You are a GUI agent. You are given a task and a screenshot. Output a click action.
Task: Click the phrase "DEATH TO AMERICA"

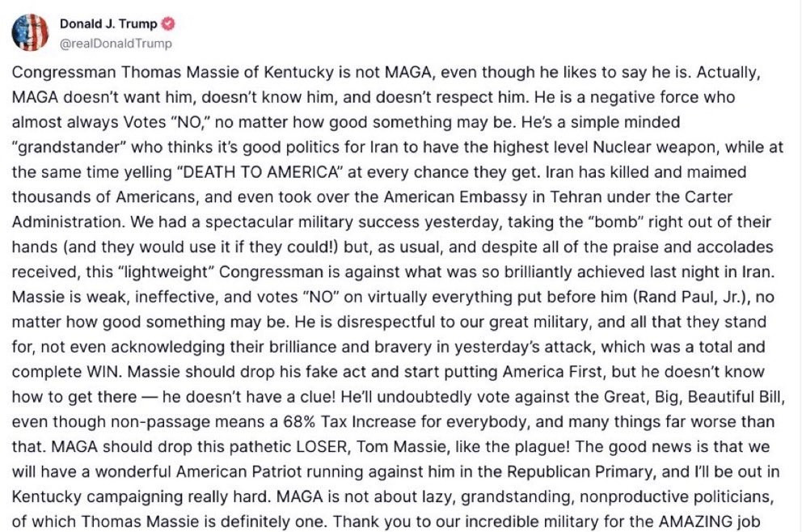pyautogui.click(x=260, y=172)
